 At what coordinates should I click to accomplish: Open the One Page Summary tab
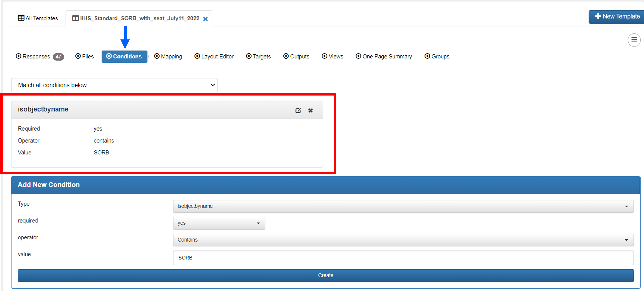coord(384,56)
